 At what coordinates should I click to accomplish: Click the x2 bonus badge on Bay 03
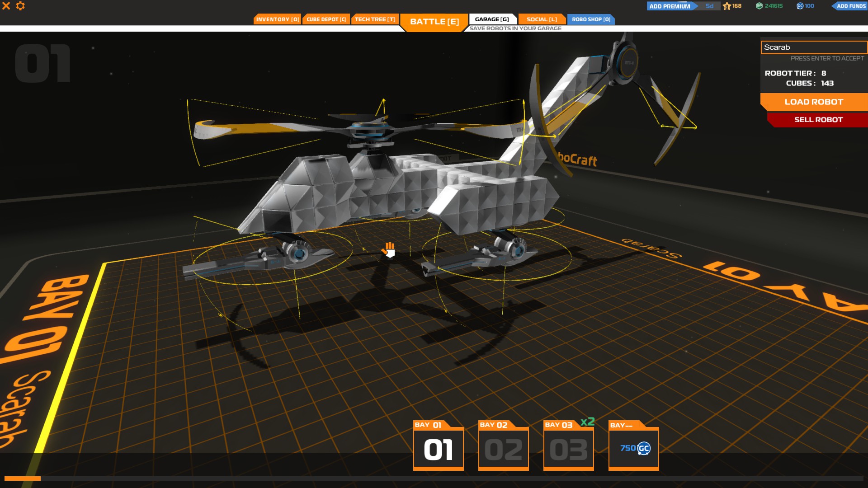tap(587, 422)
